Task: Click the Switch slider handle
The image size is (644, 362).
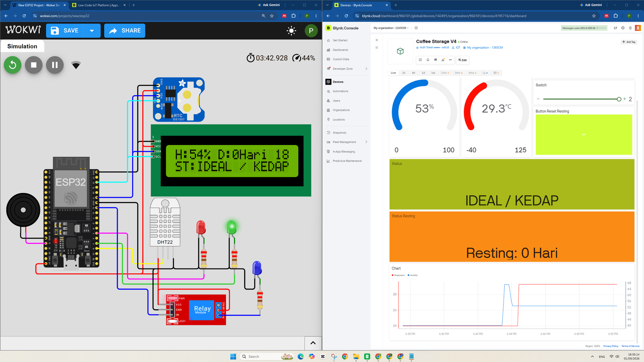Action: click(619, 99)
